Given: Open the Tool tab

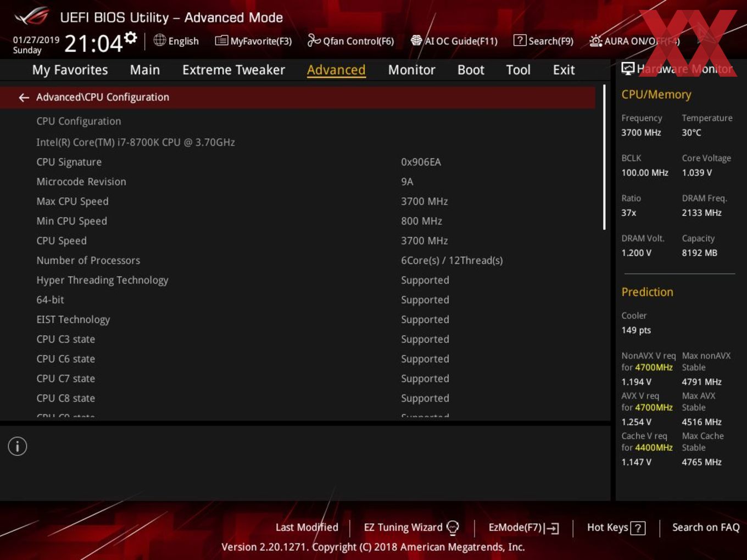Looking at the screenshot, I should pyautogui.click(x=518, y=70).
